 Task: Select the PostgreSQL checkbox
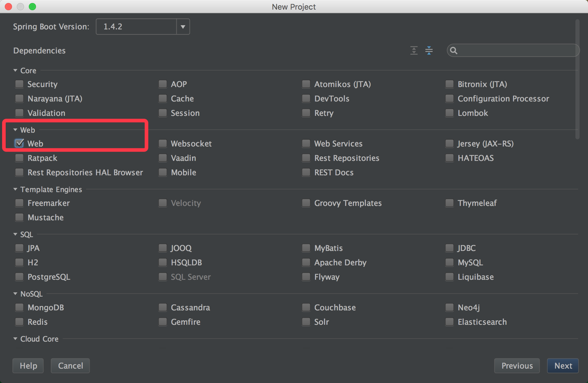point(19,277)
